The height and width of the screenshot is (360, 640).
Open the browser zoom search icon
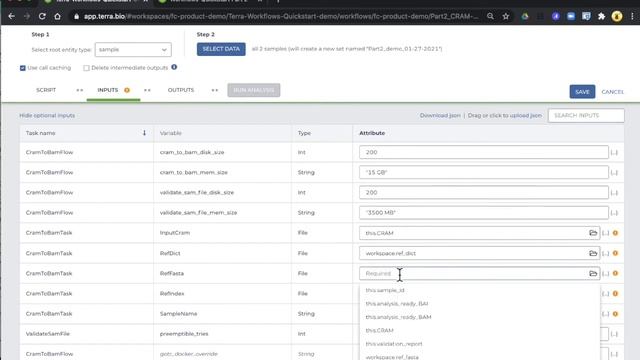pyautogui.click(x=490, y=16)
